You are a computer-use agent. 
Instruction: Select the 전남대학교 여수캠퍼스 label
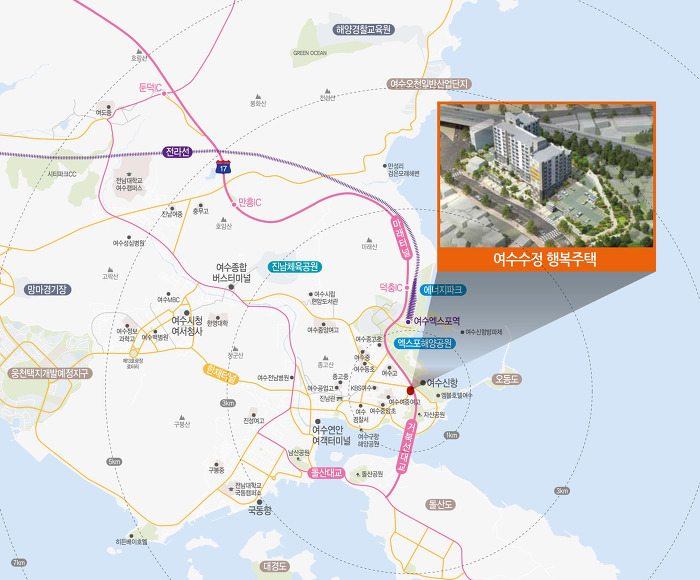point(129,184)
